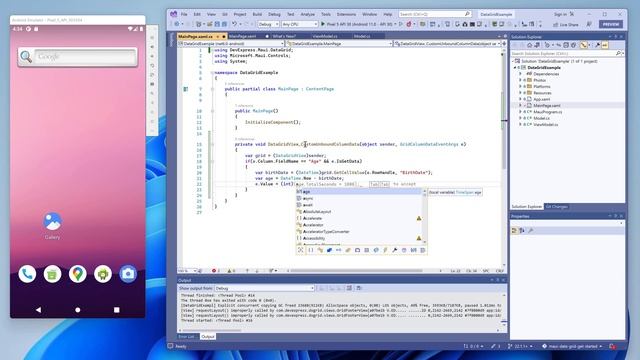Open Show output from dropdown

264,288
